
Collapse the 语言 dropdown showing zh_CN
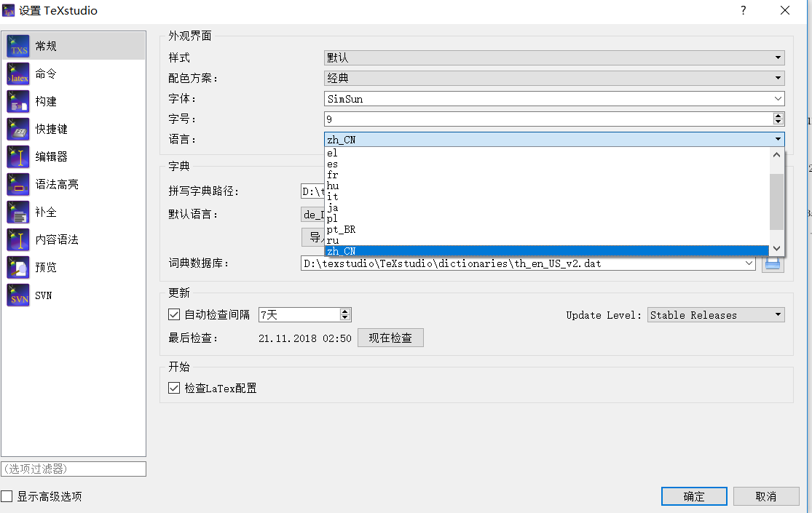tap(554, 139)
